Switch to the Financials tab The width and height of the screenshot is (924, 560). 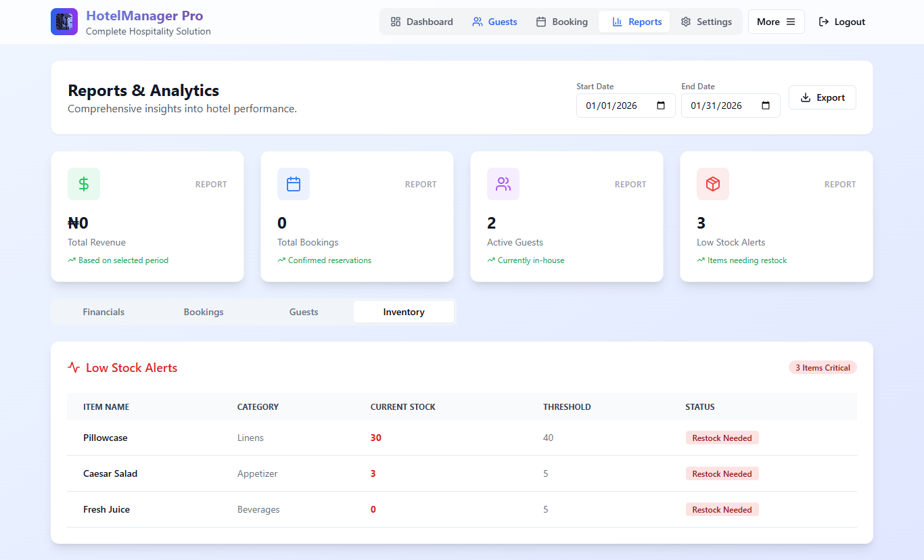(103, 312)
